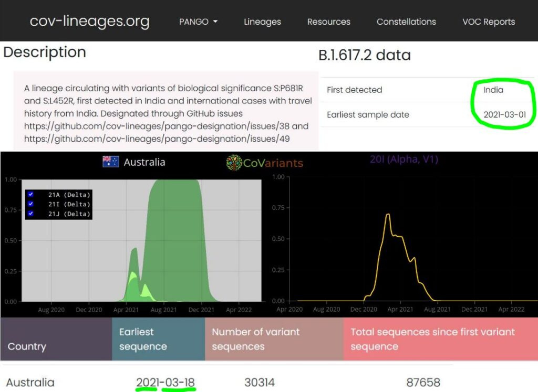
Task: Open the cov-lineages.org home link
Action: [x=89, y=21]
